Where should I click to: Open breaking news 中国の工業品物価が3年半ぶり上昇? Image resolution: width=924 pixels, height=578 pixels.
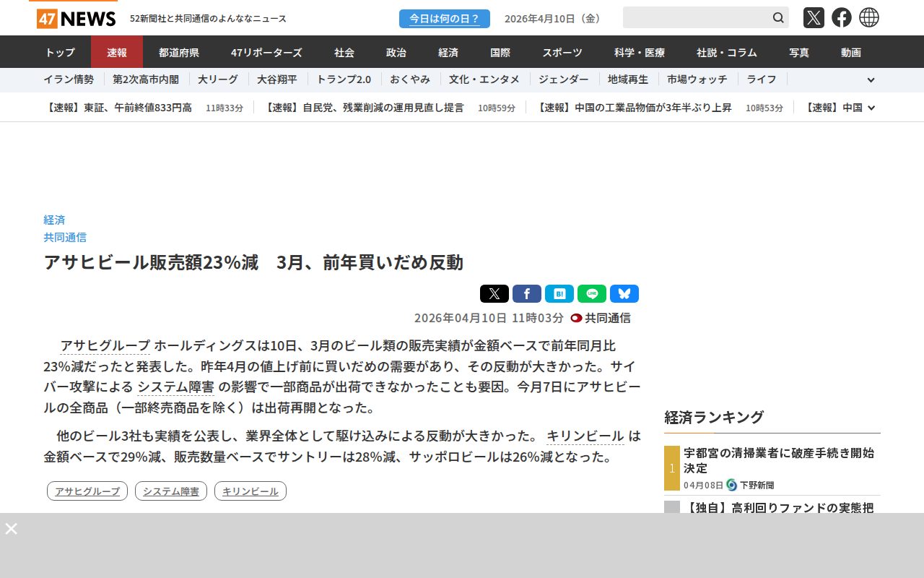[633, 108]
